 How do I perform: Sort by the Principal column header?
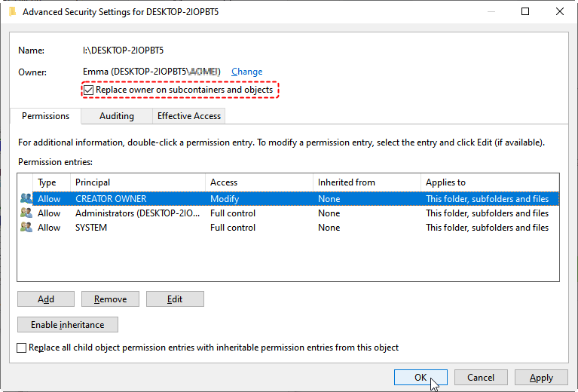tap(137, 182)
